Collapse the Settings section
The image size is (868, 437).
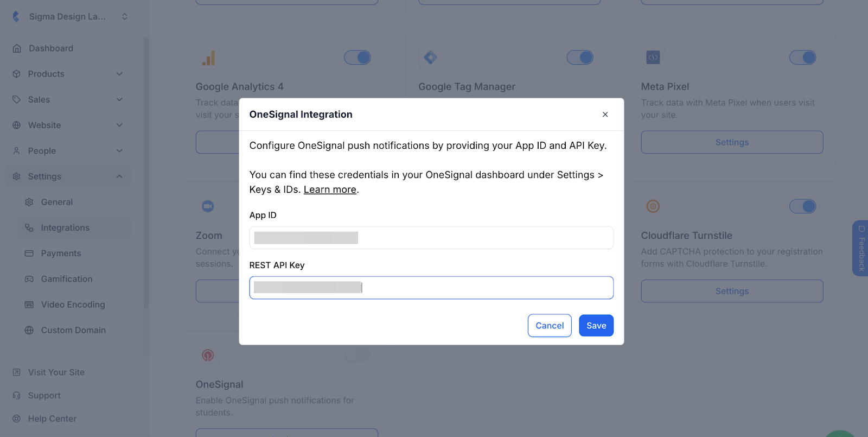tap(119, 176)
